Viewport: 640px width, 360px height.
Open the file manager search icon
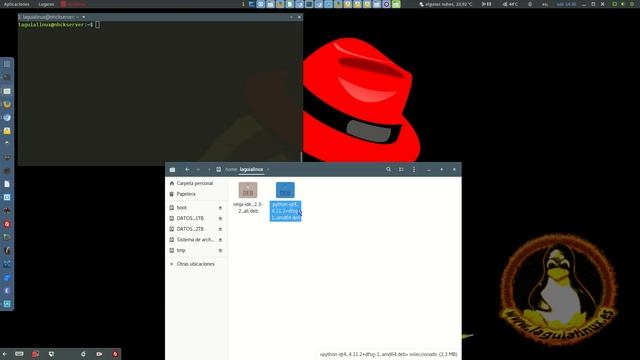pos(388,169)
